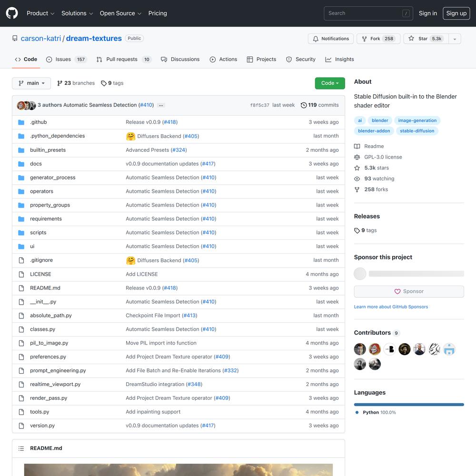Viewport: 476px width, 476px height.
Task: Click the Notifications bell button
Action: click(x=331, y=39)
